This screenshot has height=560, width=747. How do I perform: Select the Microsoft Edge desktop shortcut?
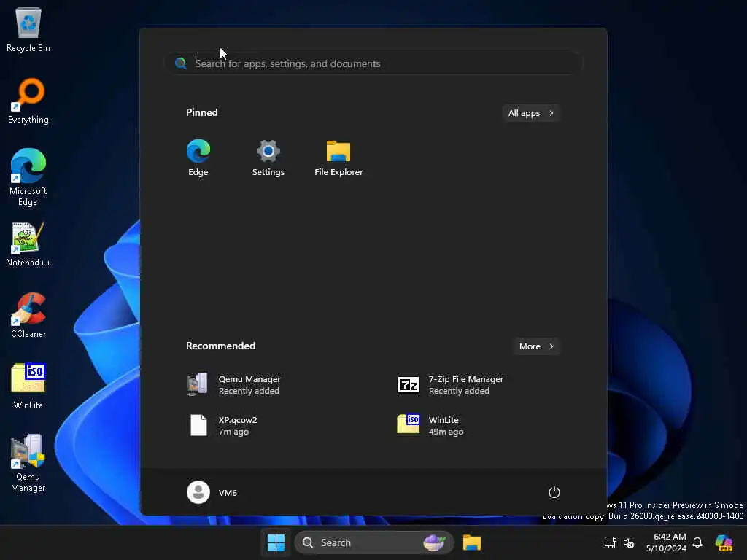28,177
